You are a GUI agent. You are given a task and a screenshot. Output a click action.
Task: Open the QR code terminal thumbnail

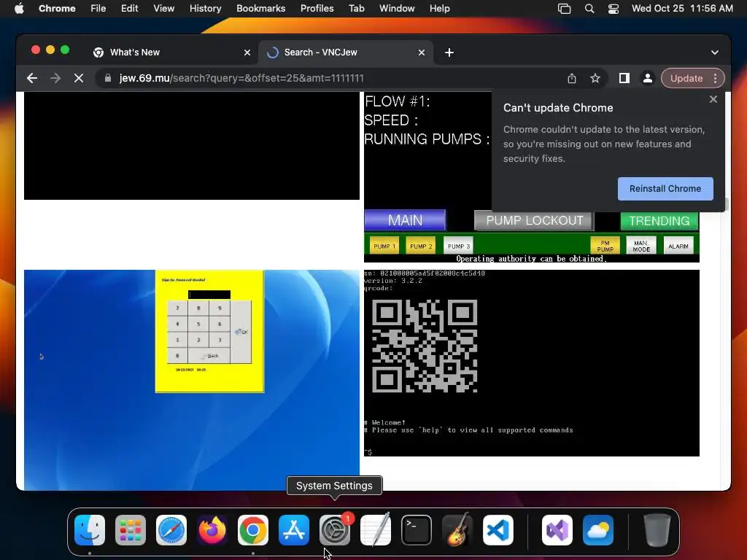click(x=532, y=363)
